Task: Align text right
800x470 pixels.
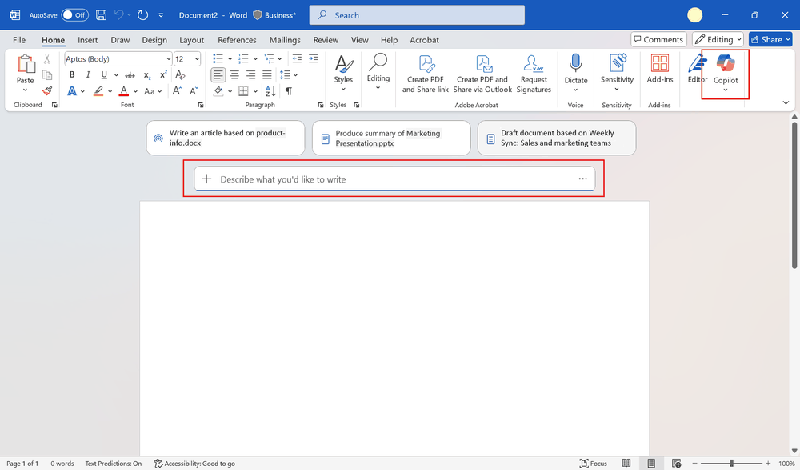Action: (251, 75)
